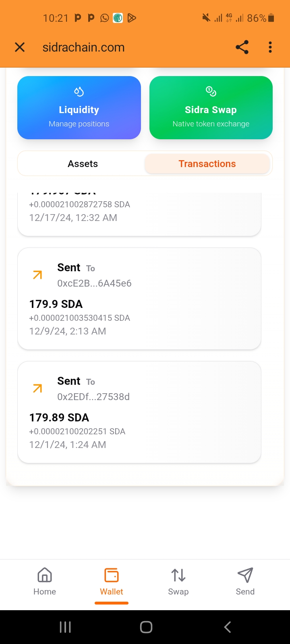Open transaction to 0x2EDf...27538d
Image resolution: width=290 pixels, height=644 pixels.
[139, 412]
